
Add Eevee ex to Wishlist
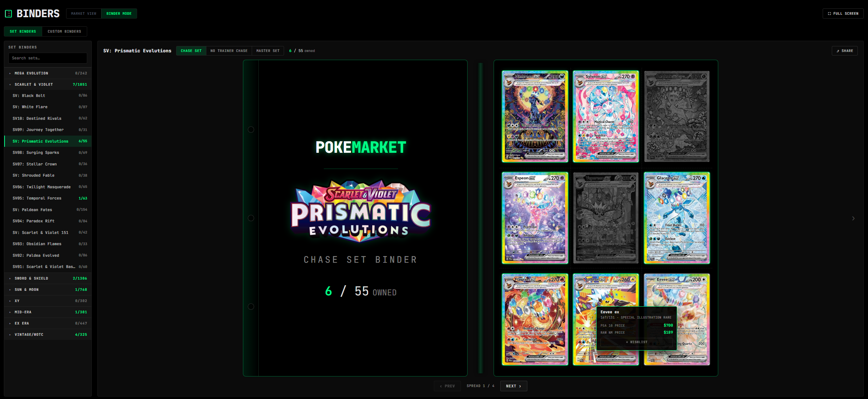[x=637, y=342]
